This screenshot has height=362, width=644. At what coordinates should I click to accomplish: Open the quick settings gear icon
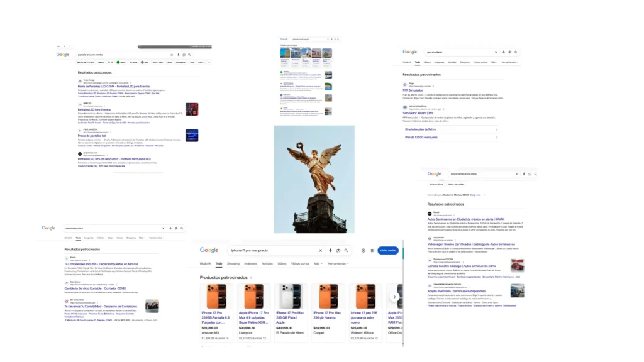point(364,251)
